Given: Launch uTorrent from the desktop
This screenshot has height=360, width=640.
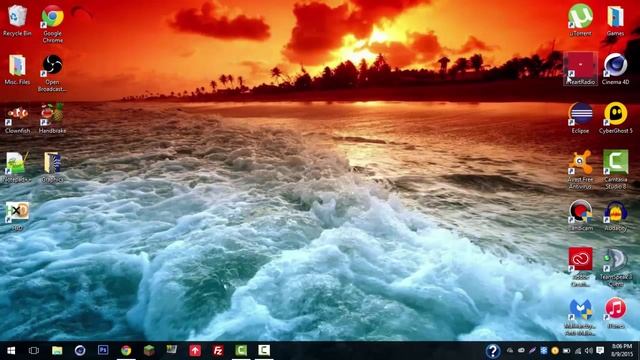Looking at the screenshot, I should pos(580,20).
